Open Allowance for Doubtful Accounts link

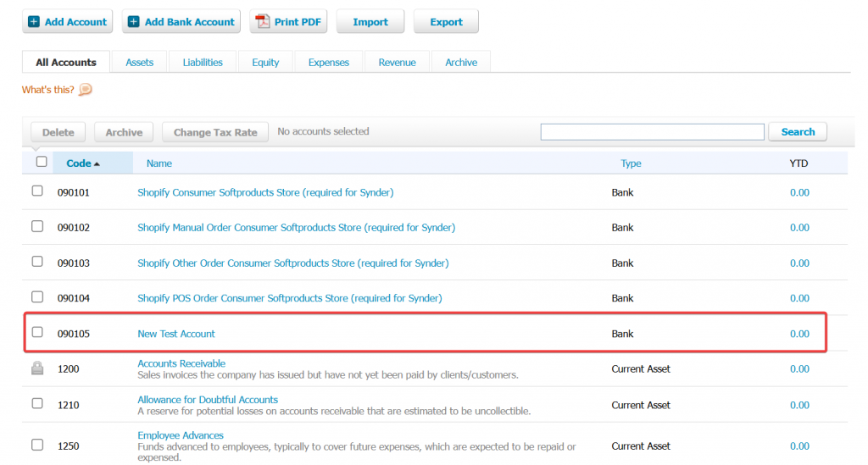tap(208, 400)
